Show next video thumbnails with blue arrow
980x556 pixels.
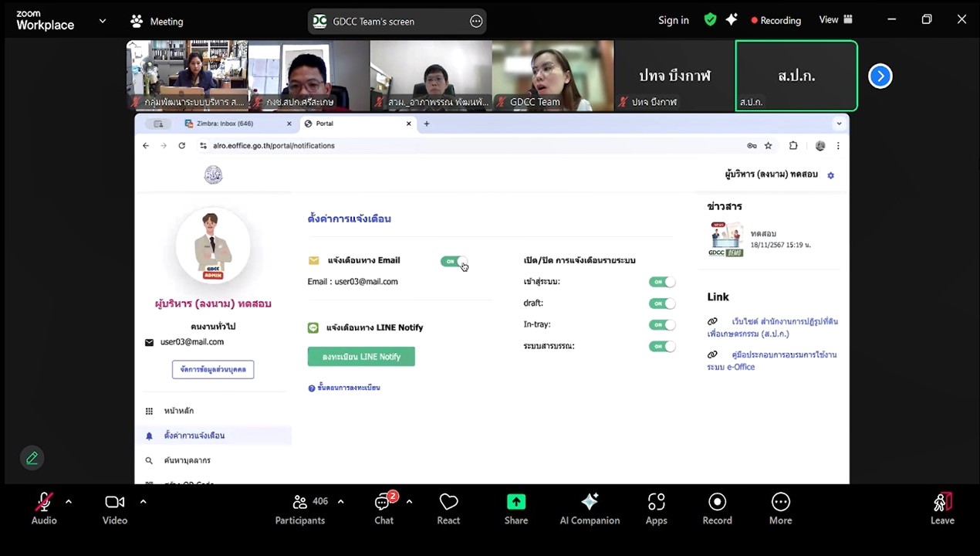coord(880,76)
